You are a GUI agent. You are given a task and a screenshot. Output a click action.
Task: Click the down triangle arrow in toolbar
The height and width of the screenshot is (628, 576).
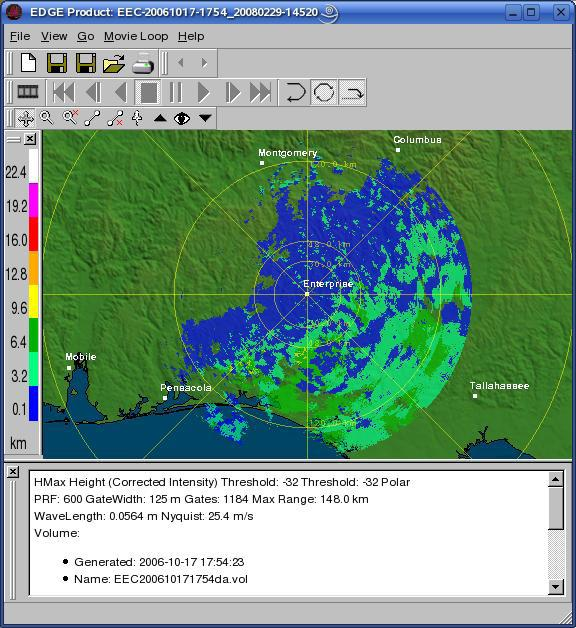pyautogui.click(x=205, y=118)
